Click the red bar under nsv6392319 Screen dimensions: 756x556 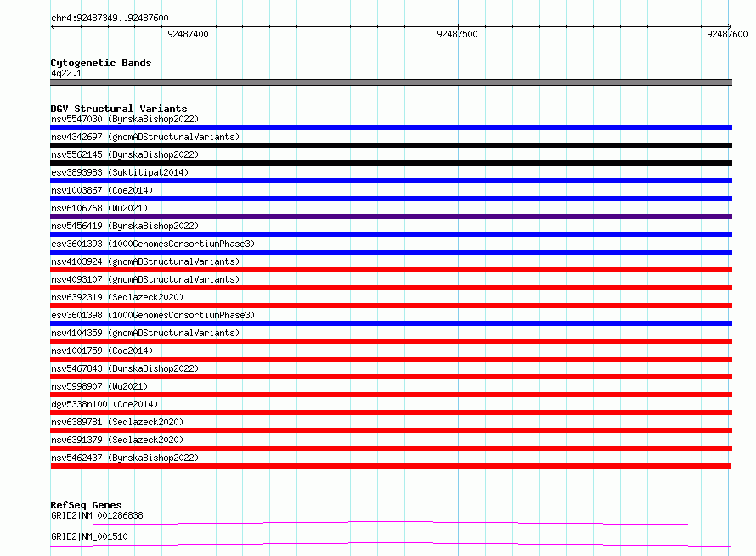pyautogui.click(x=391, y=306)
